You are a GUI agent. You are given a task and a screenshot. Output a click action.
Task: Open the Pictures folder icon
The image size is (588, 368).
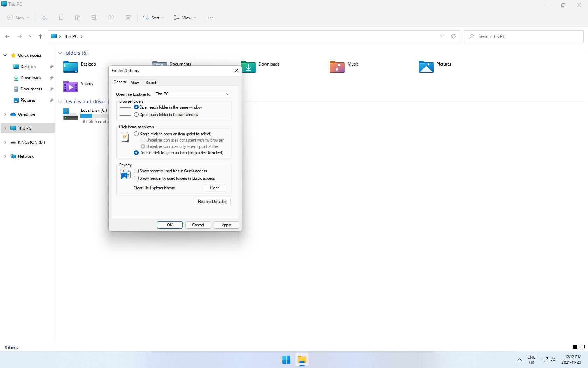pyautogui.click(x=426, y=67)
